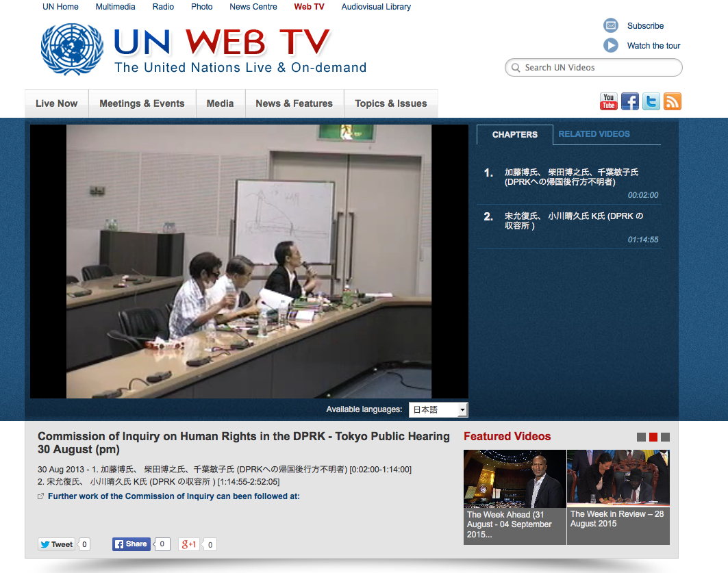Click The Week Ahead caption text
The image size is (728, 573).
[510, 524]
